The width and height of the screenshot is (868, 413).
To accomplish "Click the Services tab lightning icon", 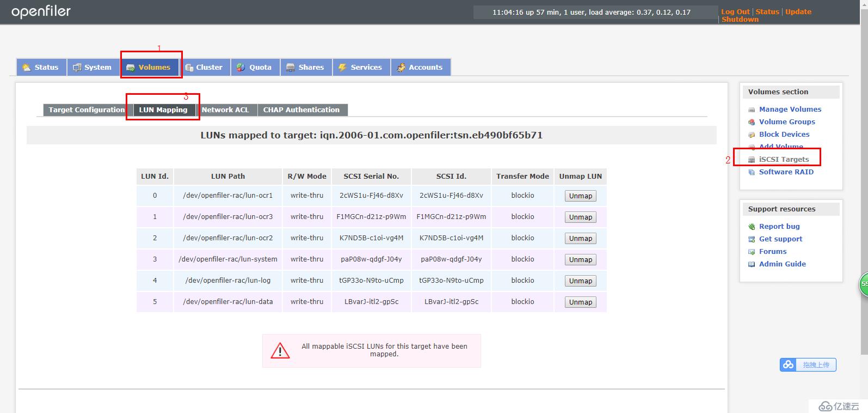I will [x=342, y=68].
